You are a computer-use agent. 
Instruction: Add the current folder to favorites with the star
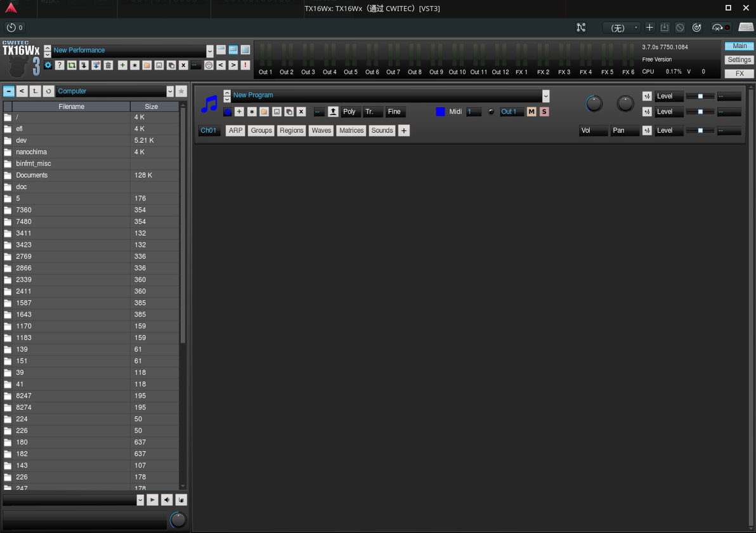tap(181, 91)
